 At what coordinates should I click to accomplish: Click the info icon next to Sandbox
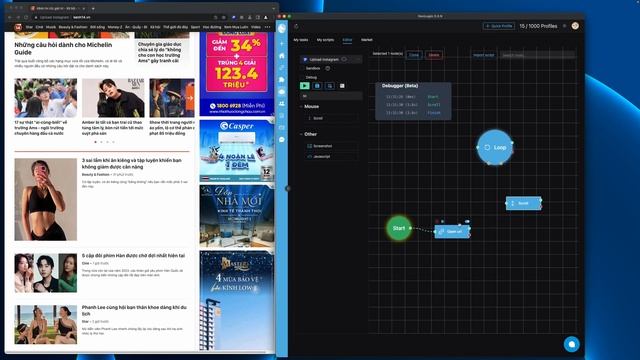327,68
